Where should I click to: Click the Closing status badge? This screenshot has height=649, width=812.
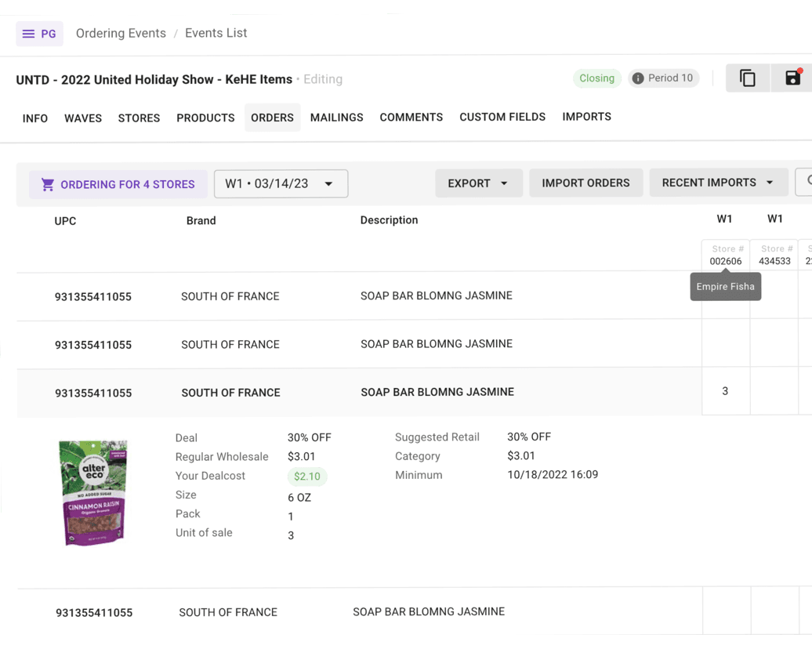596,78
